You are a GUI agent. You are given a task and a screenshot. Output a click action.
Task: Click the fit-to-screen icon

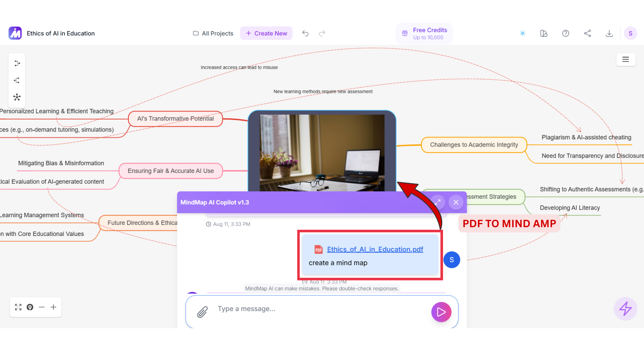click(18, 307)
